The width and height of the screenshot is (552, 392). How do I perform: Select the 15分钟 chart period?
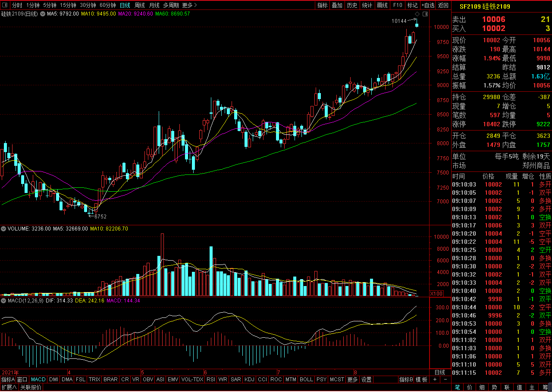(x=68, y=5)
